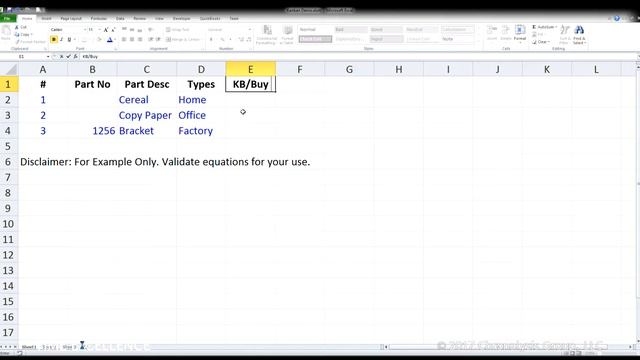Viewport: 640px width, 360px height.
Task: Apply the font color A icon
Action: [109, 40]
